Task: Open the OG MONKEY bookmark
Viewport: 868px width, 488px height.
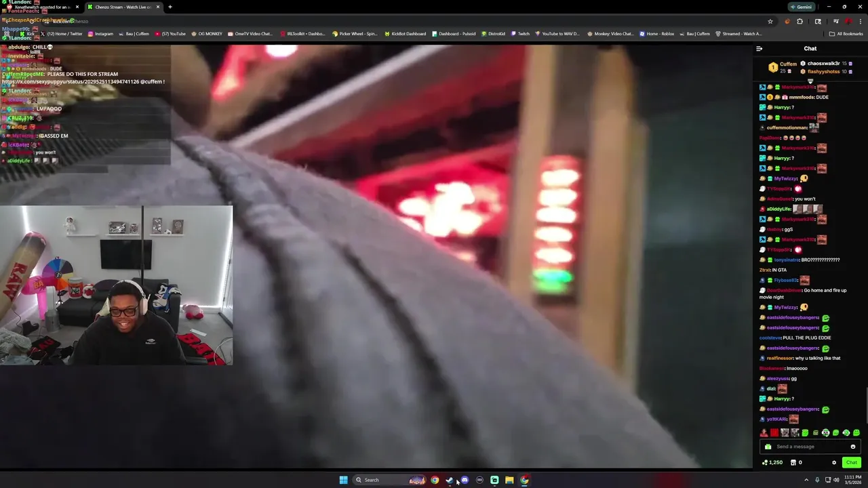Action: (207, 34)
